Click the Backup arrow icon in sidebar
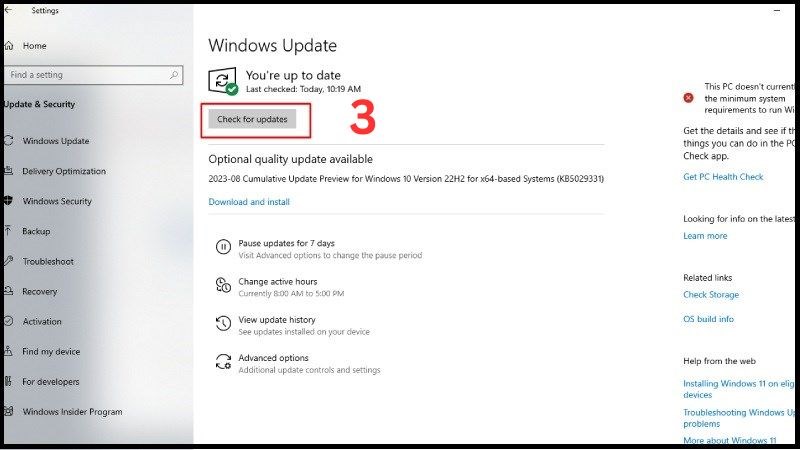 tap(9, 231)
